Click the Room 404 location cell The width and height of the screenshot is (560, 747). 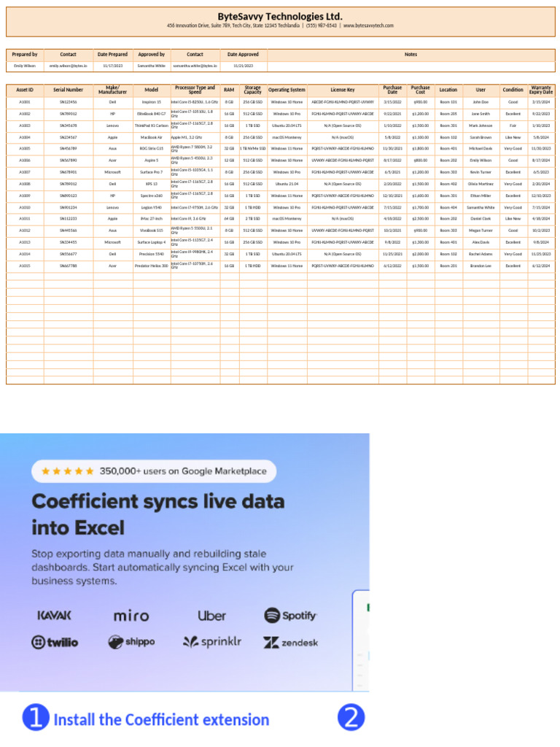click(448, 208)
